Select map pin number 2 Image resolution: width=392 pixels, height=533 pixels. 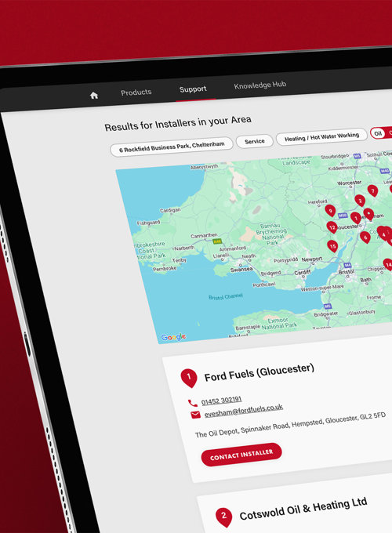(360, 201)
